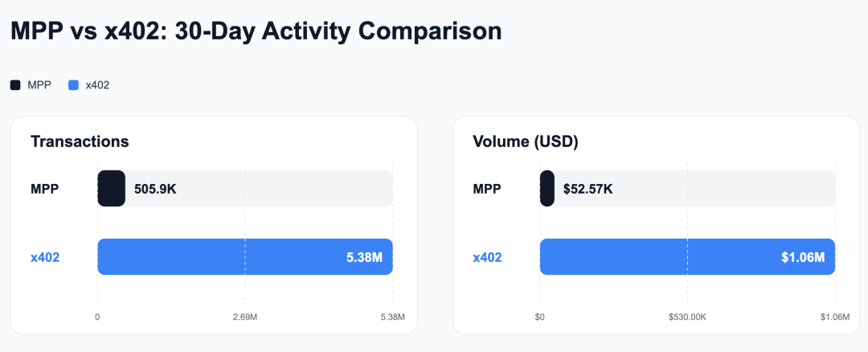Select the MPP volume dark bar
This screenshot has height=352, width=868.
click(547, 188)
